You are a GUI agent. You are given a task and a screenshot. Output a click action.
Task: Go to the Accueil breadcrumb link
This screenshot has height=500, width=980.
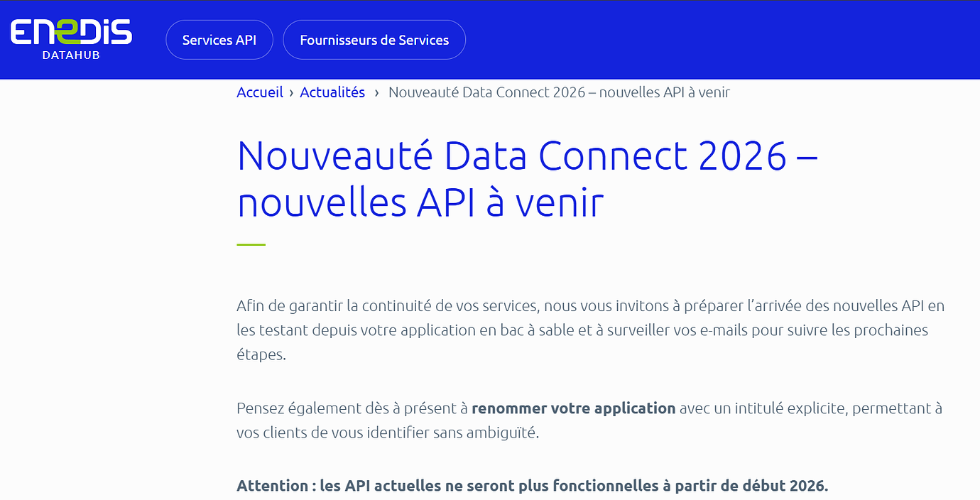point(260,92)
